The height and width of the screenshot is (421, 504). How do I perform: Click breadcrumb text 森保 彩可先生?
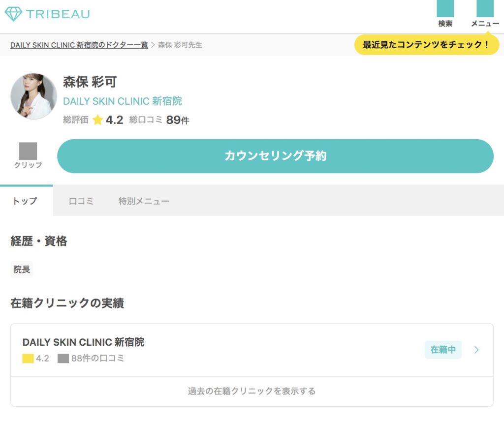(180, 45)
